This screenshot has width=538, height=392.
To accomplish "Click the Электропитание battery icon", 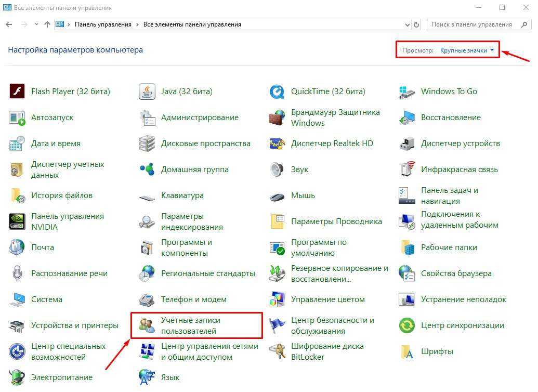I will coord(17,376).
